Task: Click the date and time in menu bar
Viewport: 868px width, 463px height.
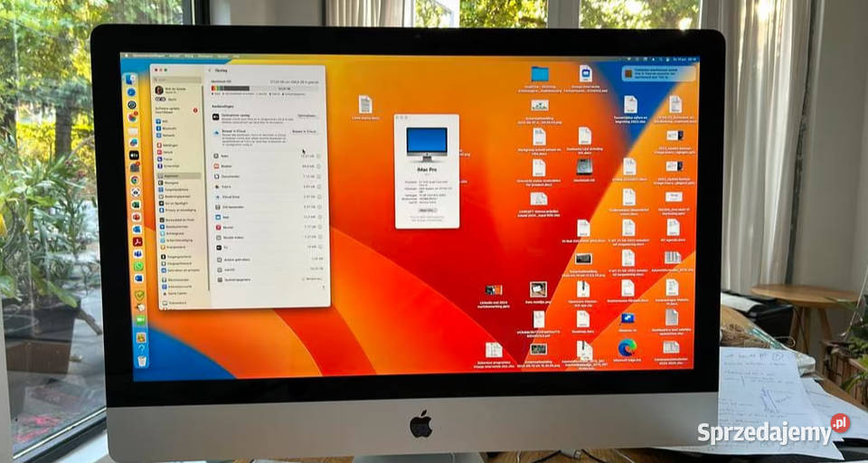Action: pyautogui.click(x=685, y=60)
